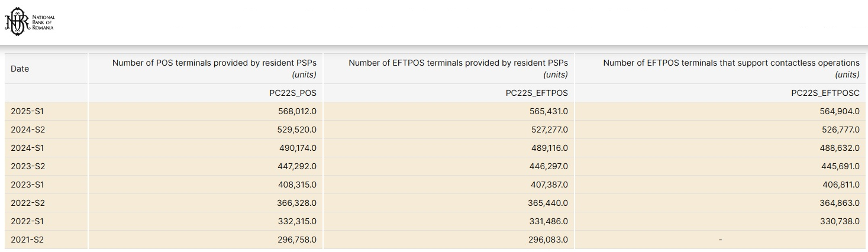Click the National Bank of Romania logo
The image size is (868, 252).
pyautogui.click(x=29, y=23)
